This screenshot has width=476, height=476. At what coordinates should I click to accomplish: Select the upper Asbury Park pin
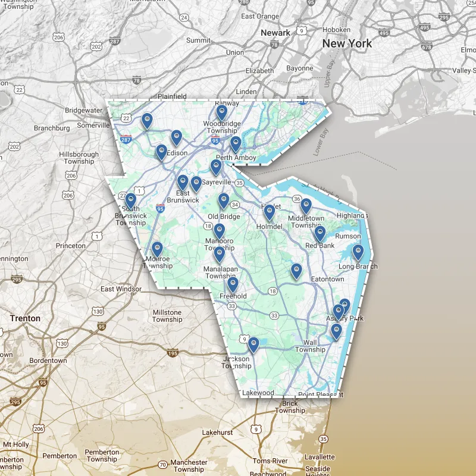343,303
